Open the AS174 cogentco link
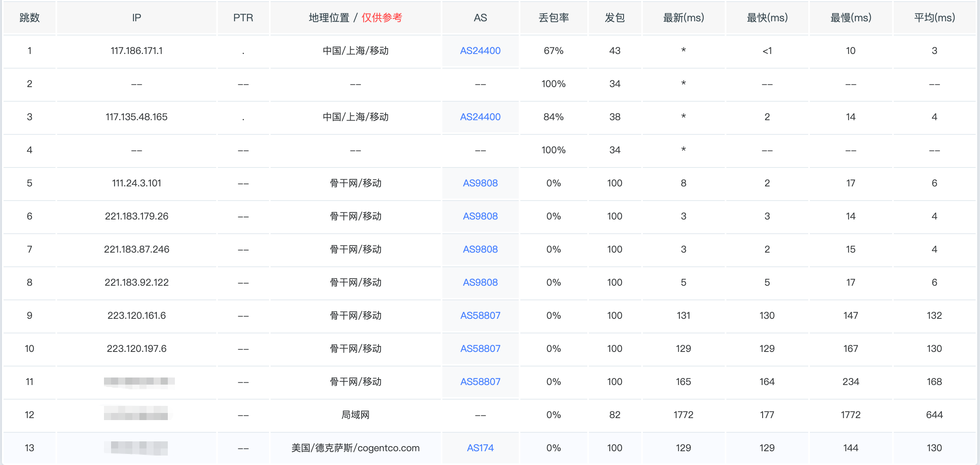 point(480,448)
